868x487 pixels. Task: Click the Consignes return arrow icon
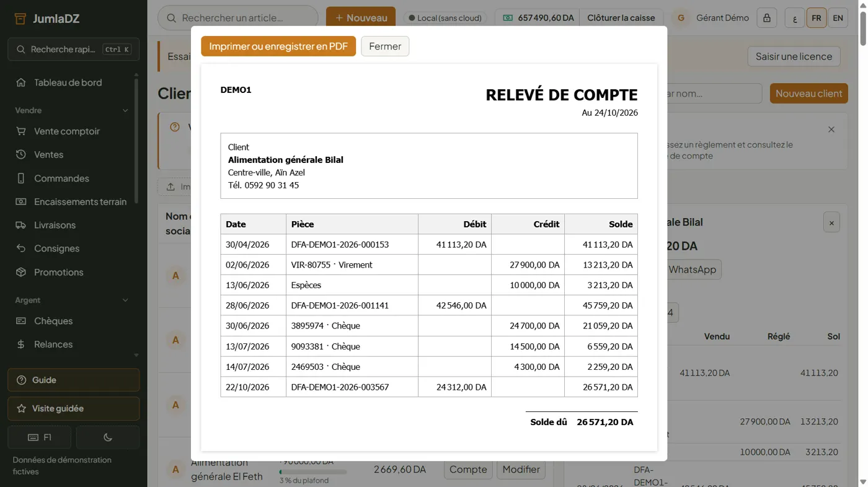point(21,248)
